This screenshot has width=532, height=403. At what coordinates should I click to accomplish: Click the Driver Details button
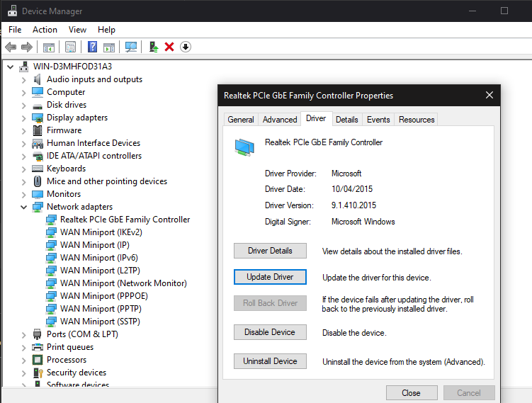[270, 251]
